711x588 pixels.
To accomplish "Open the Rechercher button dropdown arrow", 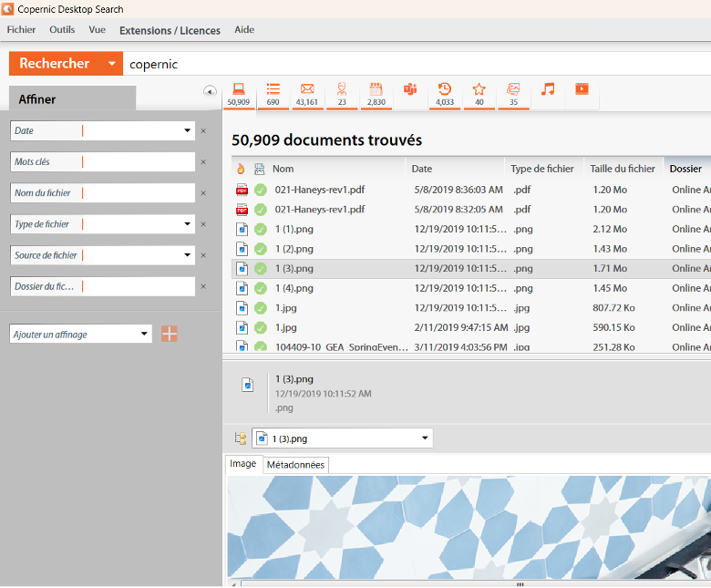I will [111, 64].
